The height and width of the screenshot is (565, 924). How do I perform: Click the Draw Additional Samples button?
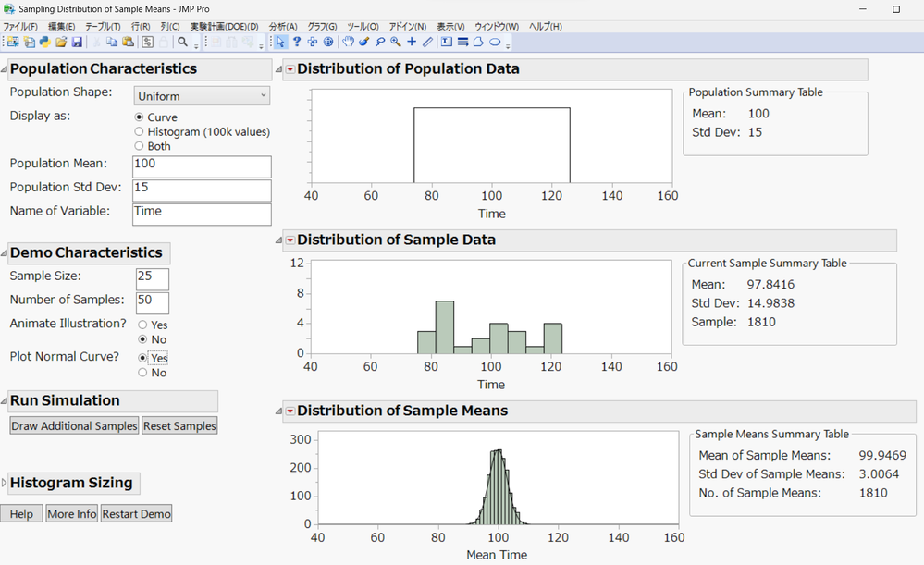(x=74, y=425)
